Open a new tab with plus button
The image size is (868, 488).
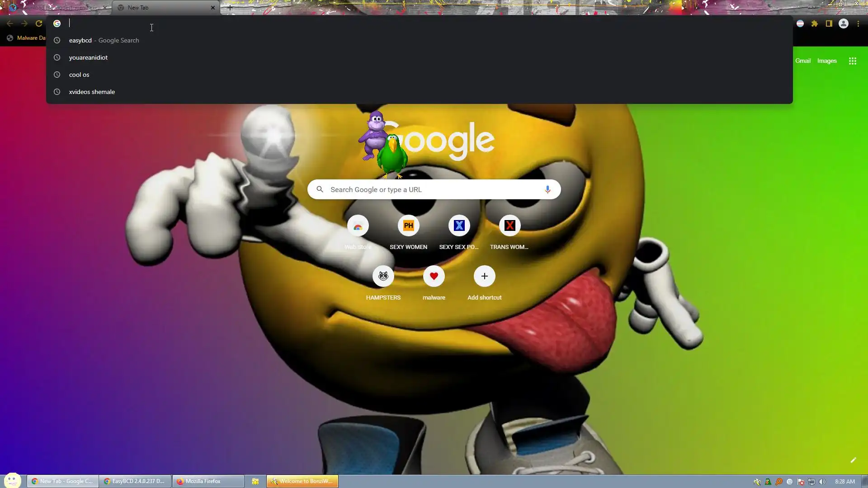tap(230, 8)
